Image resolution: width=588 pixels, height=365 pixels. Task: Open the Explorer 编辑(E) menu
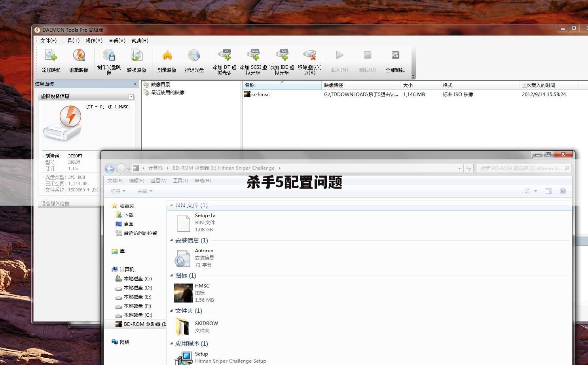(x=137, y=181)
